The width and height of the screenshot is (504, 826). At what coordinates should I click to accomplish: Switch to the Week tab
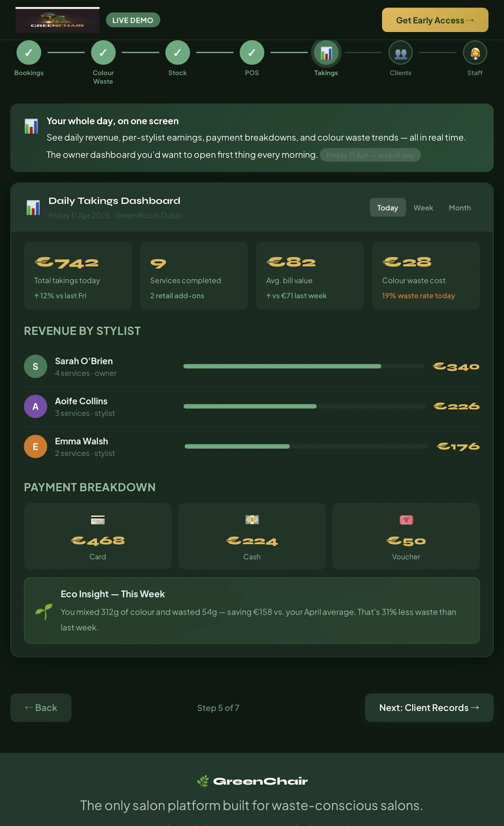click(423, 208)
